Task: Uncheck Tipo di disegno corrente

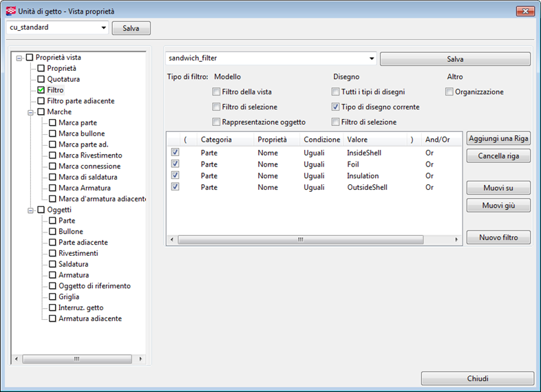Action: pos(336,107)
